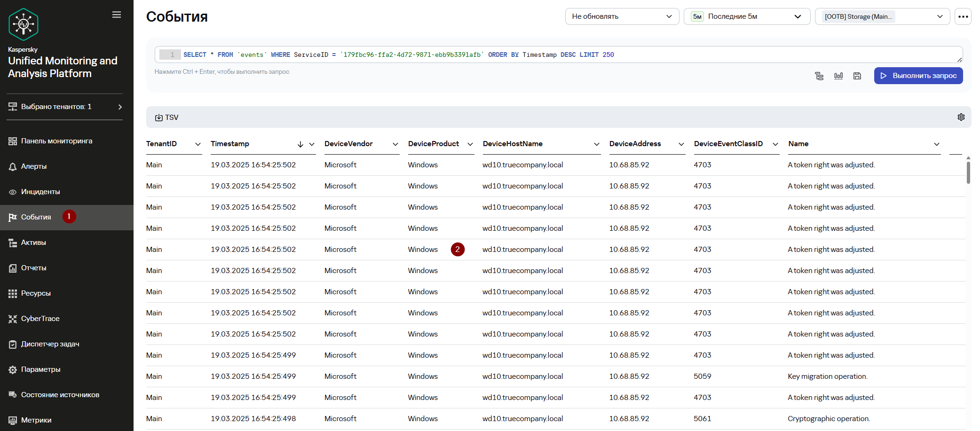The height and width of the screenshot is (431, 980).
Task: Expand Выбрано тенантов selector
Action: [65, 107]
